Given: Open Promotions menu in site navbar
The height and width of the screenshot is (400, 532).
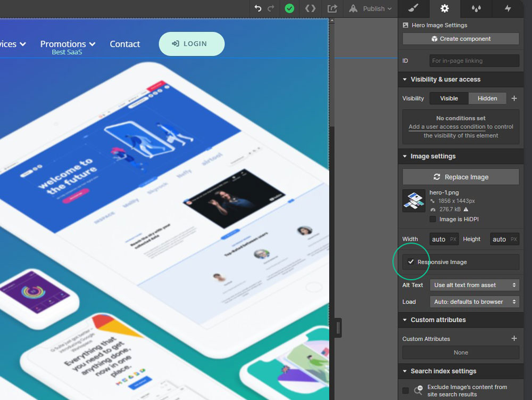Looking at the screenshot, I should 68,44.
